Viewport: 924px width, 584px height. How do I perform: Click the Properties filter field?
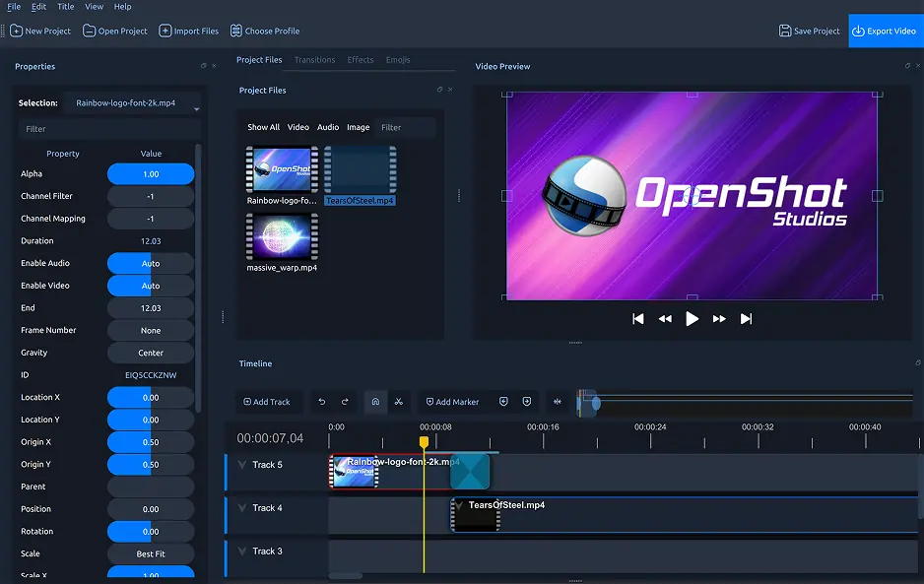click(x=109, y=128)
